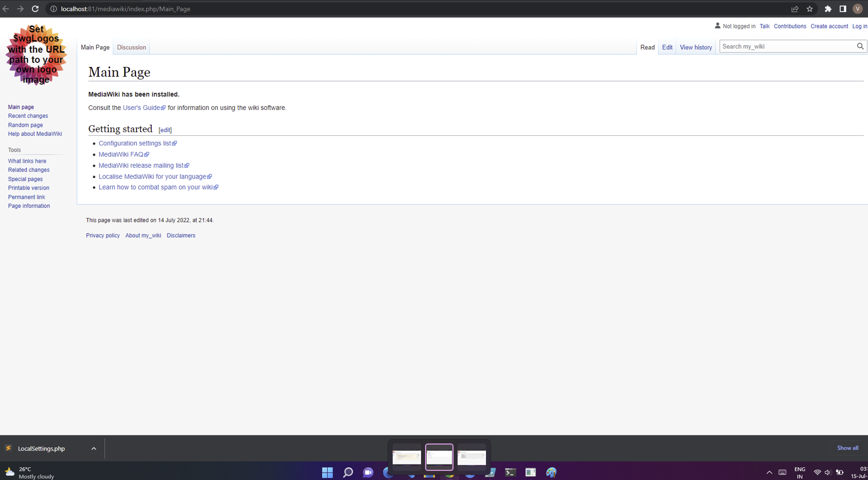
Task: Click Show all downloads button
Action: click(847, 448)
